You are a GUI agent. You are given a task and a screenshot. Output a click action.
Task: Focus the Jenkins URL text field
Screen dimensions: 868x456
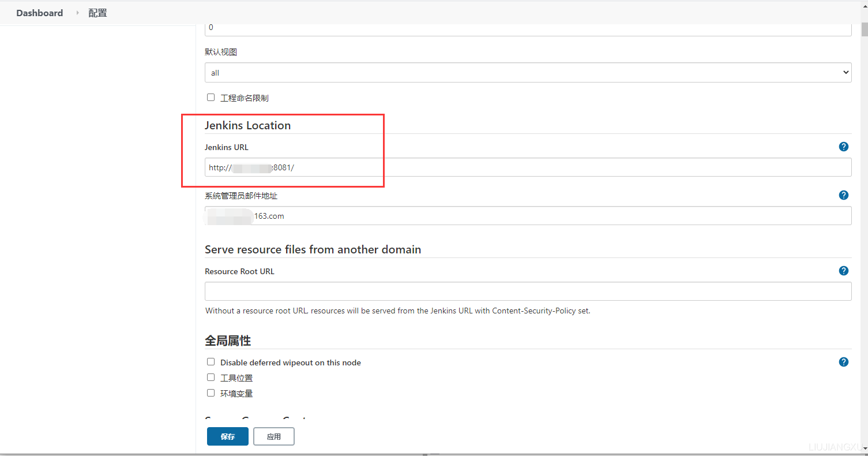[528, 167]
